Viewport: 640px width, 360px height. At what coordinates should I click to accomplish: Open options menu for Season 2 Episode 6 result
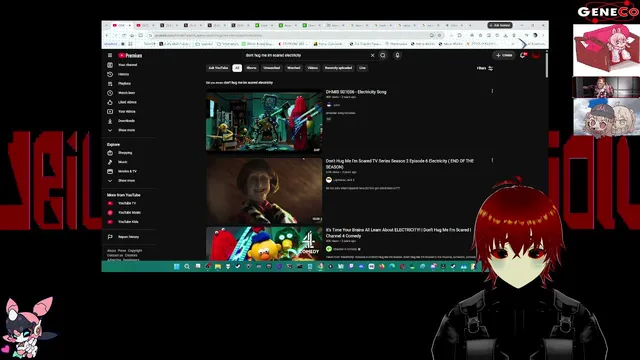492,160
